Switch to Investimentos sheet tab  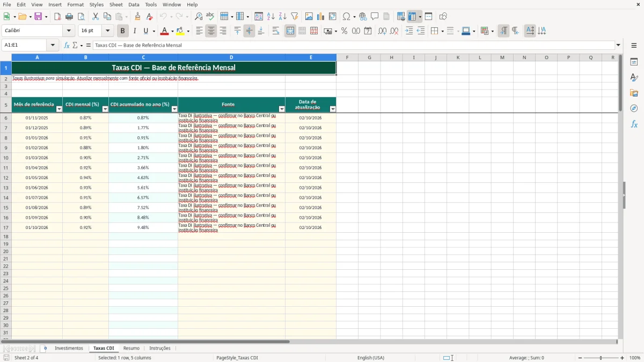(69, 348)
